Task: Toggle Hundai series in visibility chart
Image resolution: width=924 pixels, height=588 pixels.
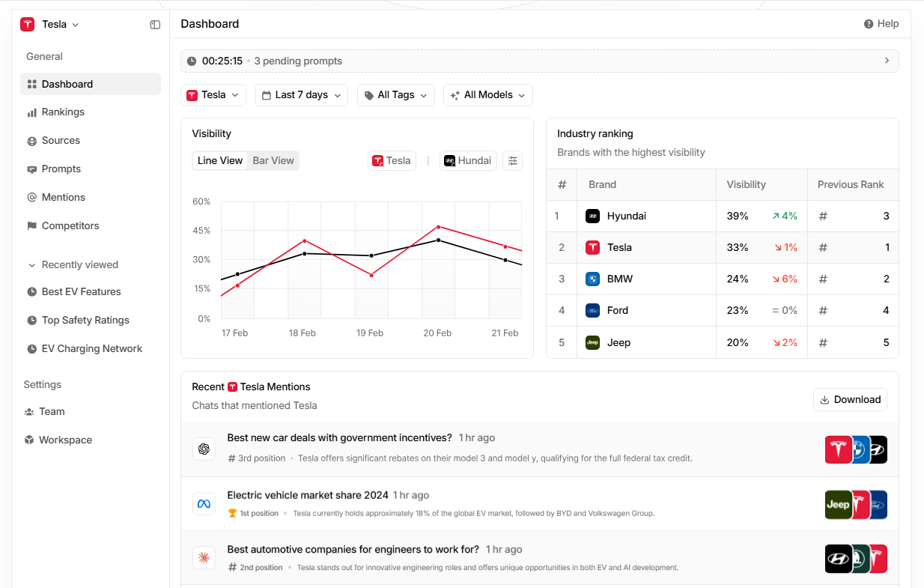Action: 468,161
